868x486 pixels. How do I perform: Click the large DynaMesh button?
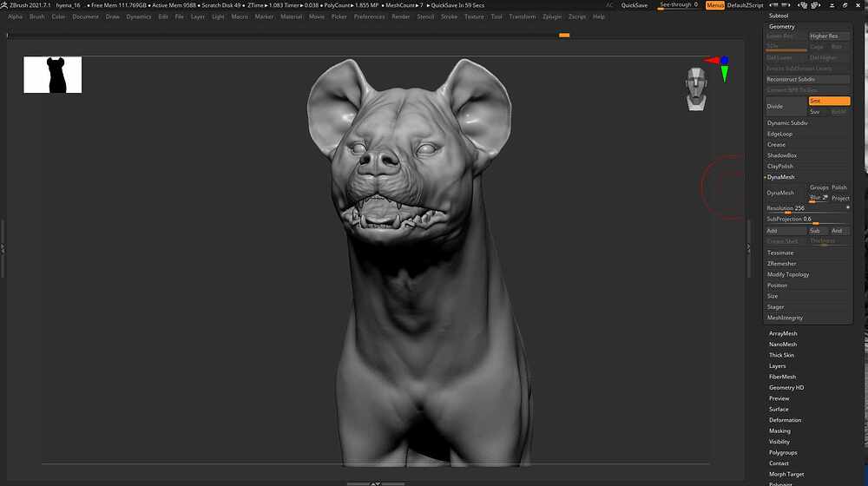[x=786, y=193]
